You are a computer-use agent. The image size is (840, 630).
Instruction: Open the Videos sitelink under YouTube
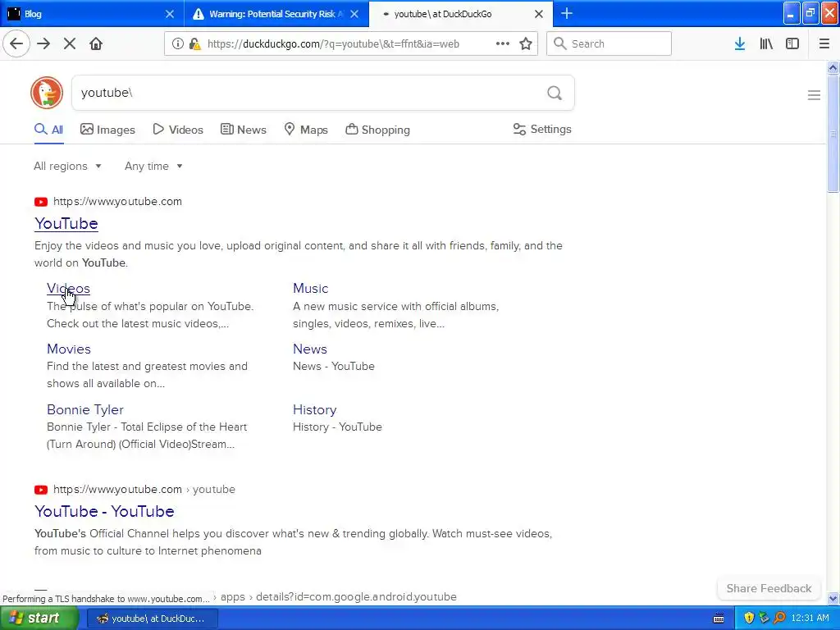pos(68,288)
